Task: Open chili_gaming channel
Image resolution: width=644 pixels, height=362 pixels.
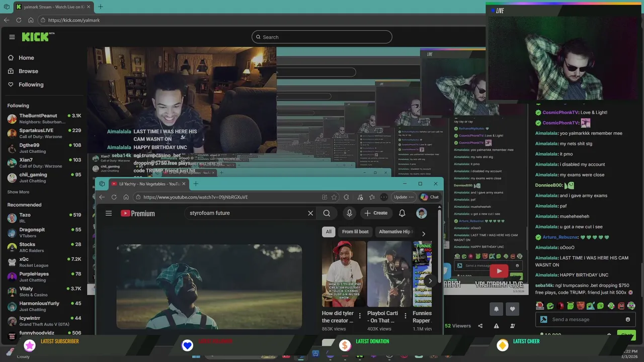Action: click(44, 177)
